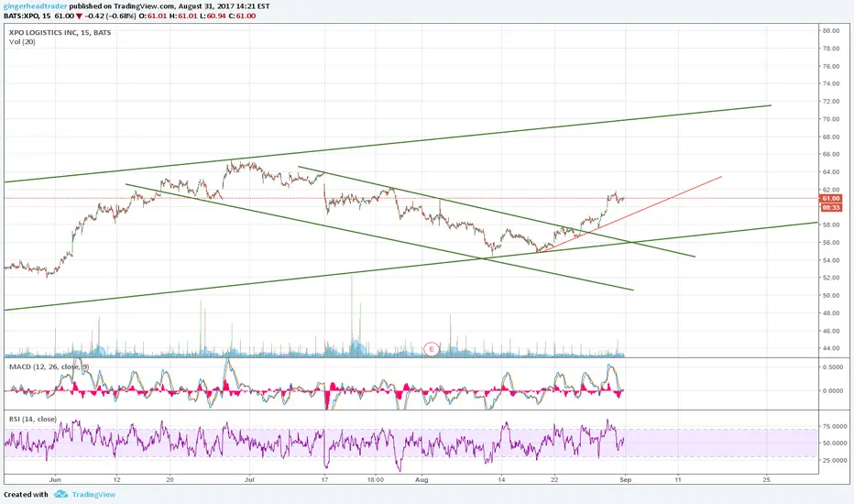Click the 25 date axis label
The width and height of the screenshot is (854, 504).
766,480
